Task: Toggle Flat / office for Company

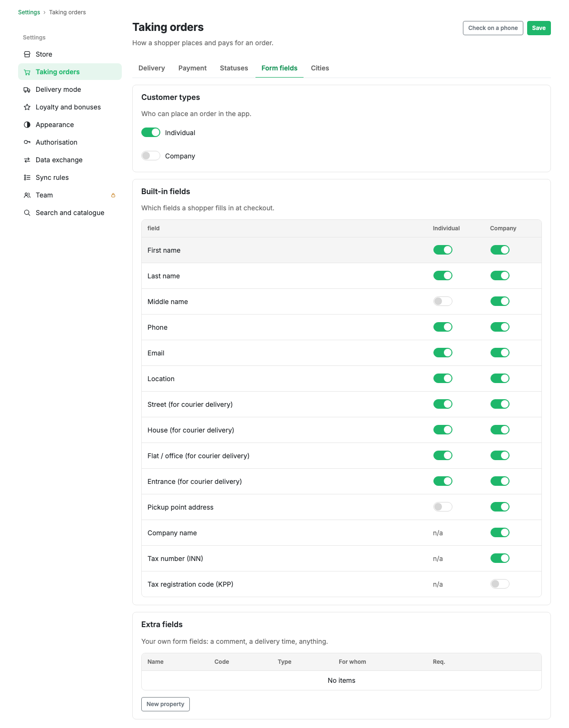Action: pyautogui.click(x=500, y=455)
